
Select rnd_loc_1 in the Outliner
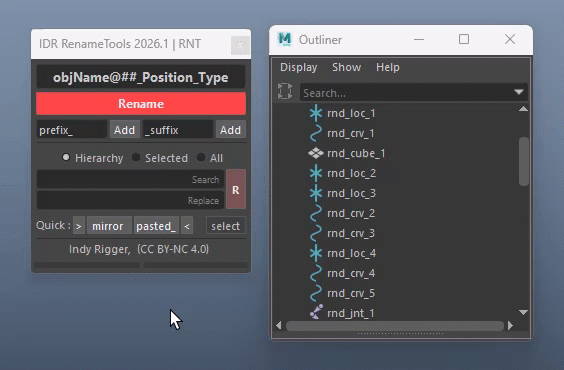point(351,114)
